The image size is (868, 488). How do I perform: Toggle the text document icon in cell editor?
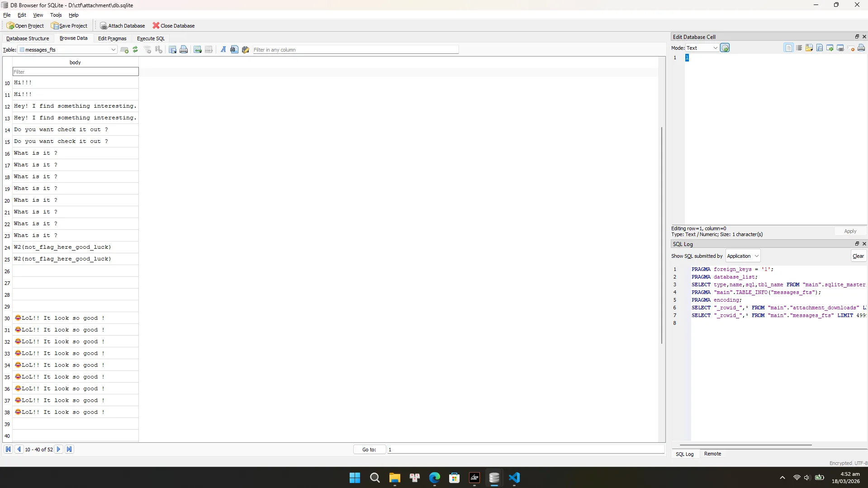[x=788, y=48]
